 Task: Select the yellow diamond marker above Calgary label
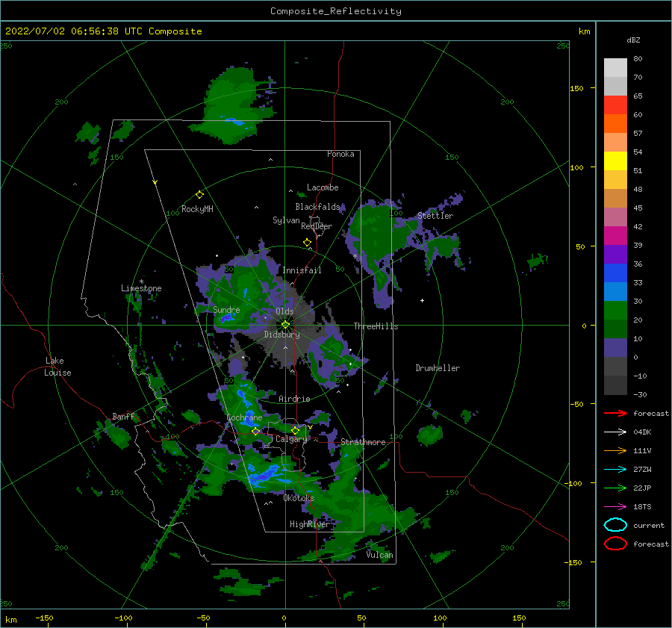tap(295, 430)
